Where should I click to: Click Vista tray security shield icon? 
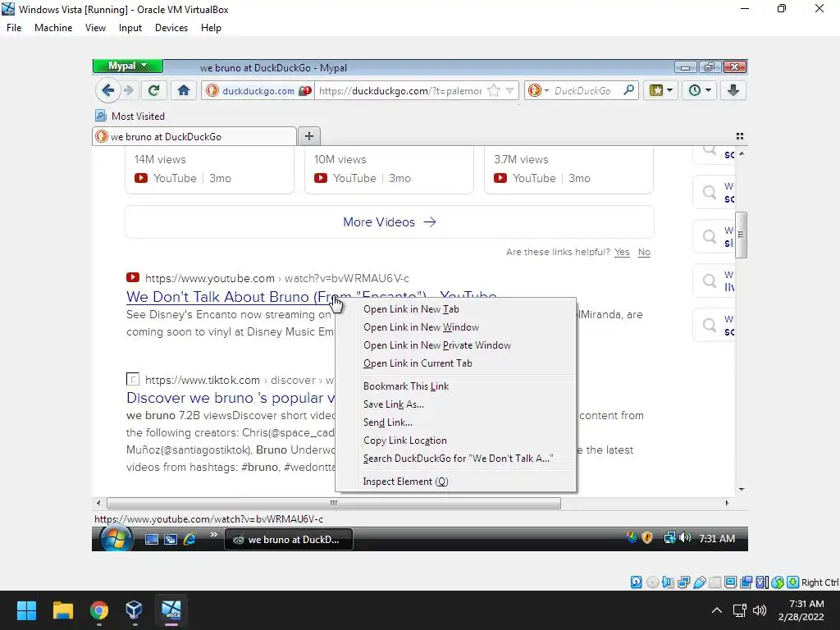point(647,537)
